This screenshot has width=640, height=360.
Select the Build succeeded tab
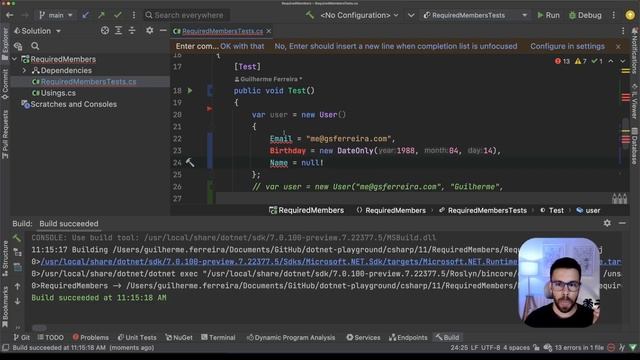coord(69,224)
